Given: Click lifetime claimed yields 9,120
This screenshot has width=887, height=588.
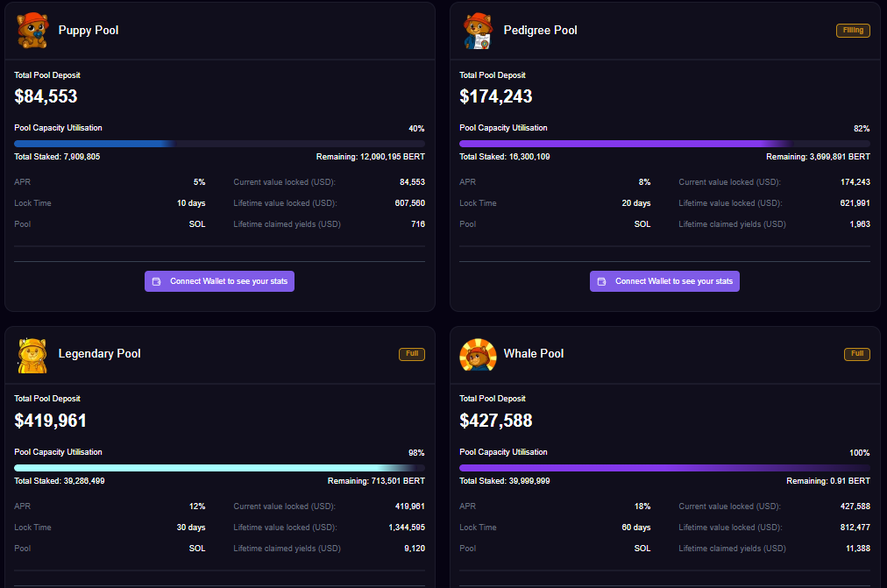Looking at the screenshot, I should click(x=415, y=548).
